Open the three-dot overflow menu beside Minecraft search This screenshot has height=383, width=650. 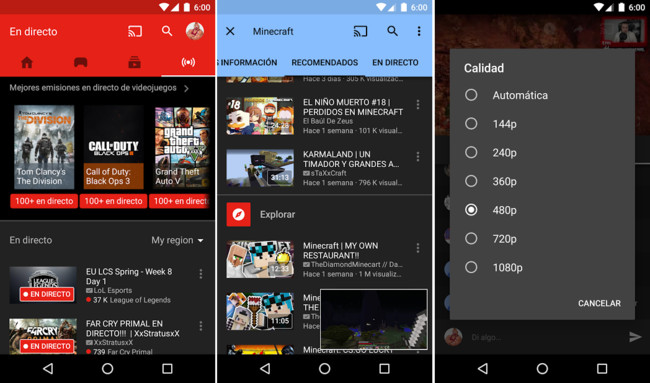419,31
